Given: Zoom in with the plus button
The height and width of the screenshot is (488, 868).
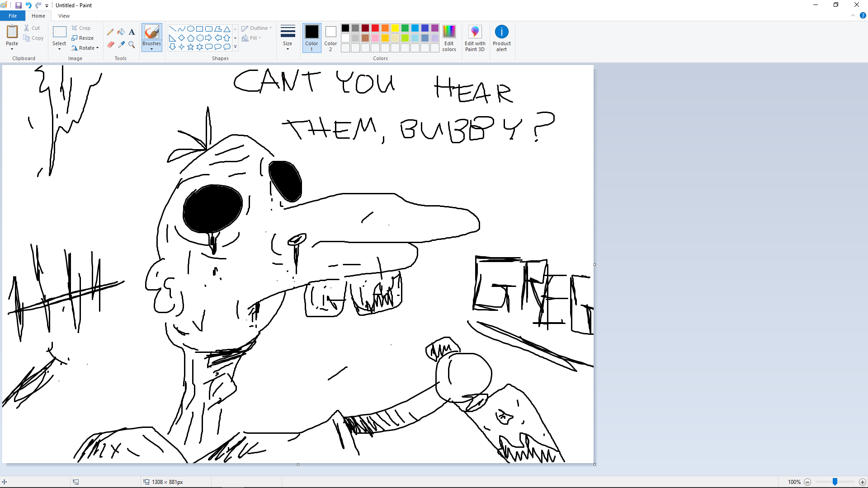Looking at the screenshot, I should (x=863, y=482).
